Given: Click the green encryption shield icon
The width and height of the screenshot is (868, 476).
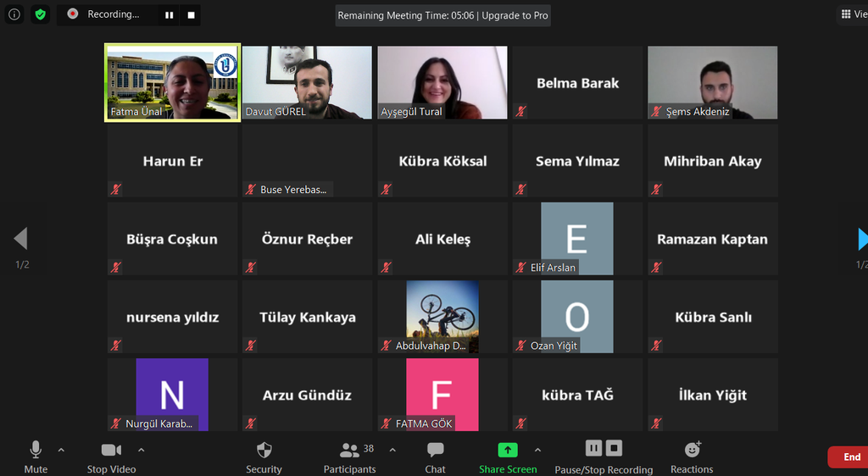Looking at the screenshot, I should tap(40, 14).
